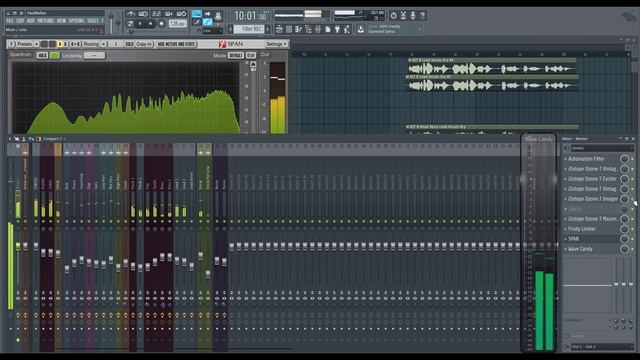The image size is (640, 360).
Task: Click the undo history icon
Action: coord(393,16)
